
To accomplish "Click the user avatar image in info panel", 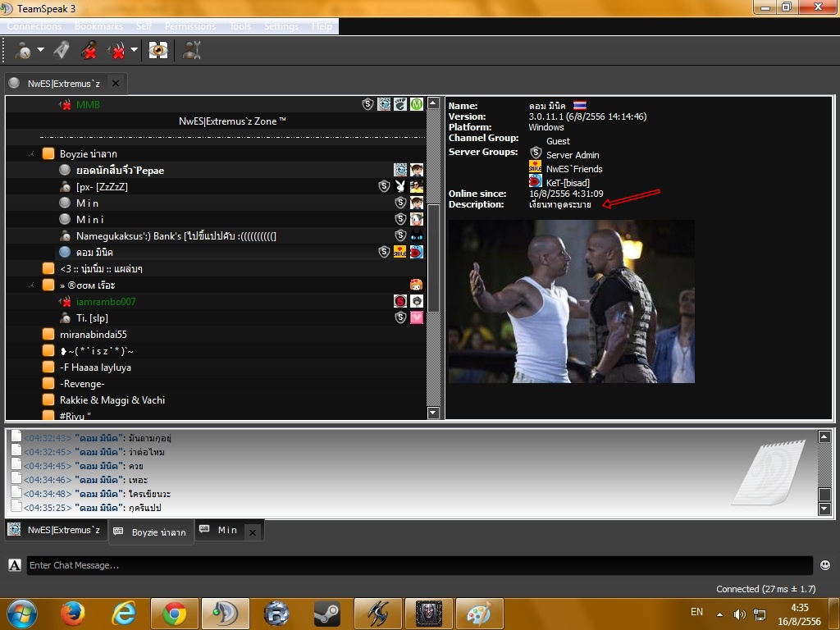I will tap(572, 301).
